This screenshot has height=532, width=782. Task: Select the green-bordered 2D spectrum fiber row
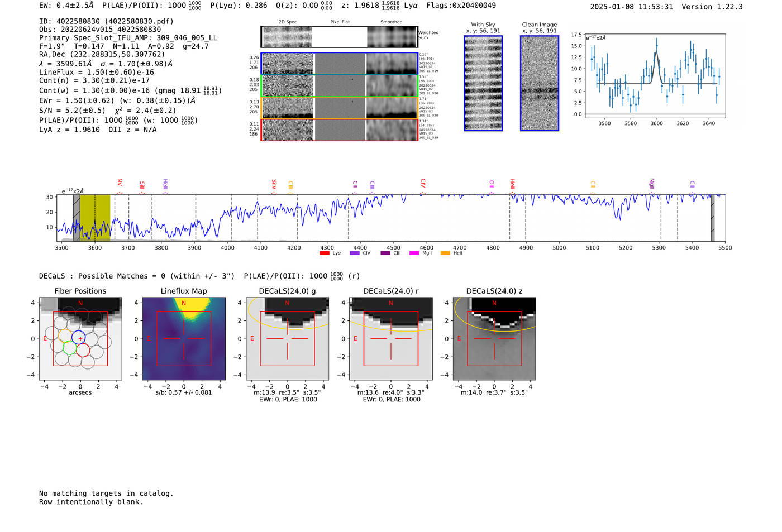coord(340,86)
